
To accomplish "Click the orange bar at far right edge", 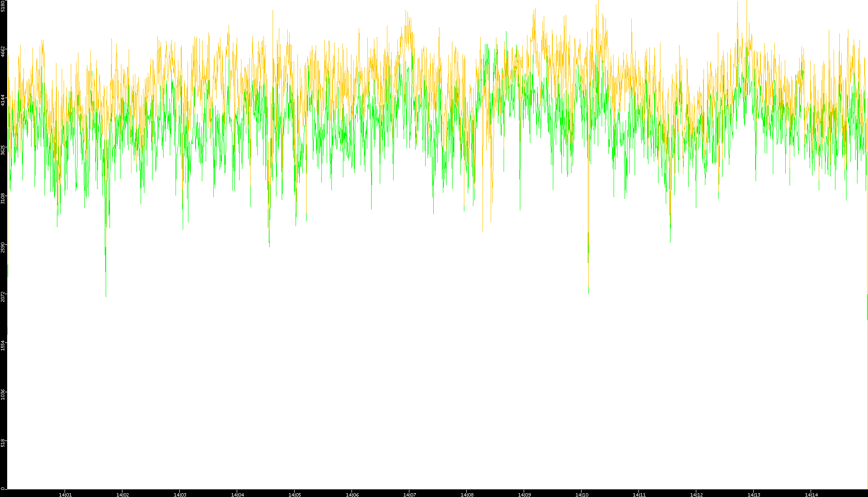I will 867,306.
